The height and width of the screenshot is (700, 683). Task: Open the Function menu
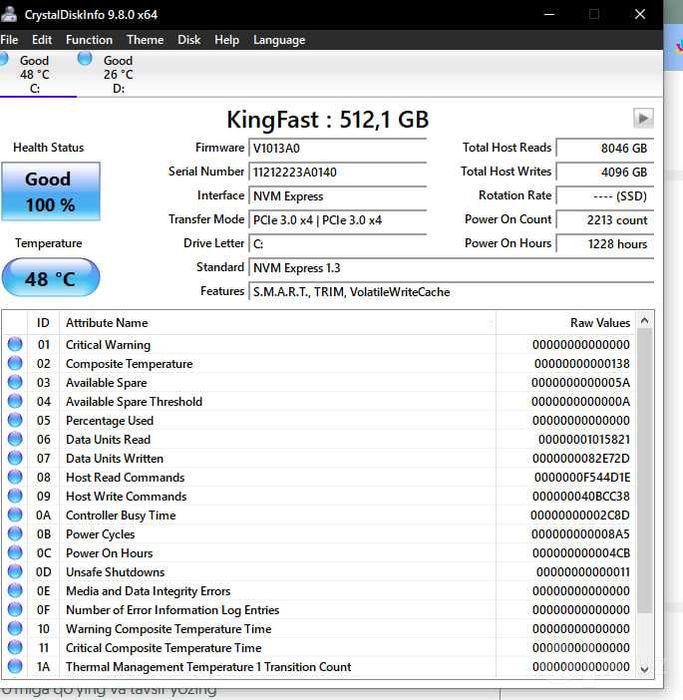(89, 40)
